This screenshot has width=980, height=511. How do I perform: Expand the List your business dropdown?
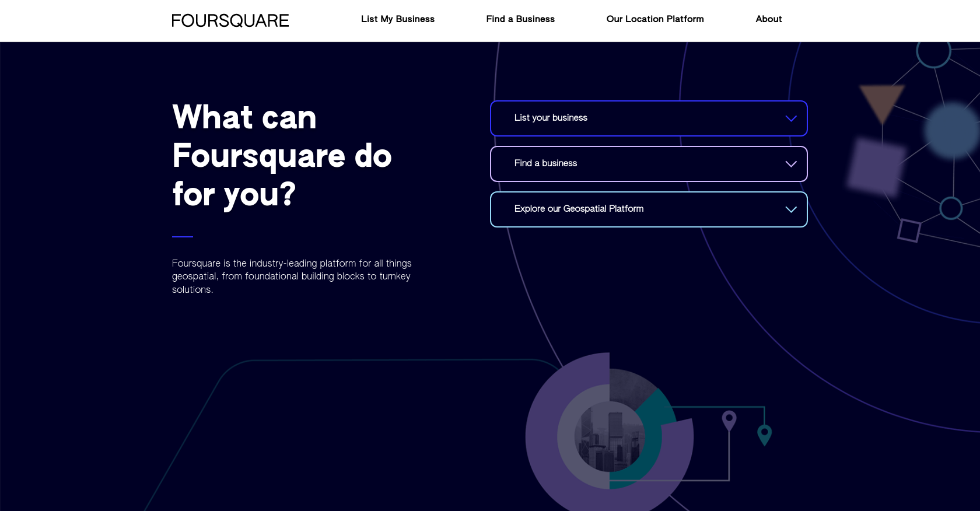pos(649,118)
